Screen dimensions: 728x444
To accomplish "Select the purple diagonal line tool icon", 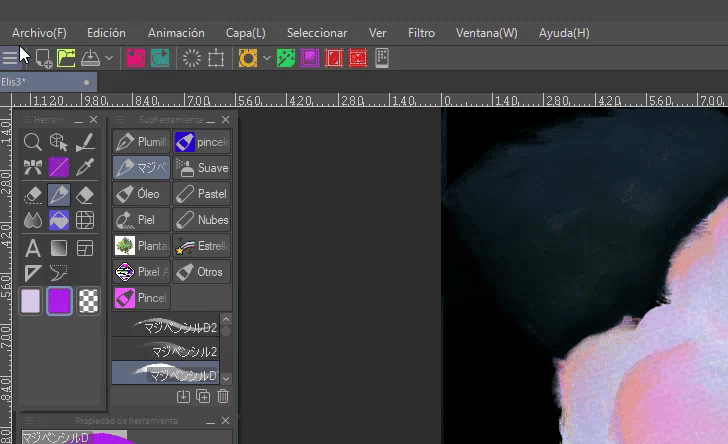I will (x=58, y=167).
